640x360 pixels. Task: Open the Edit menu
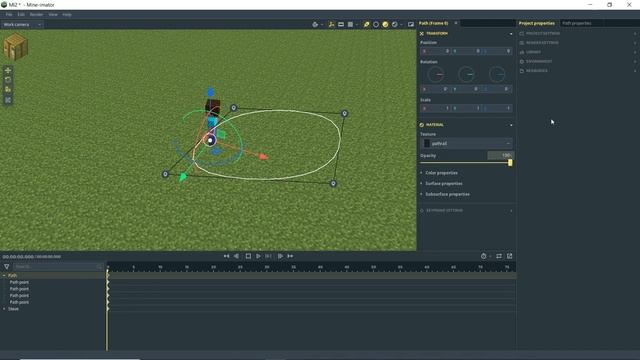coord(21,14)
